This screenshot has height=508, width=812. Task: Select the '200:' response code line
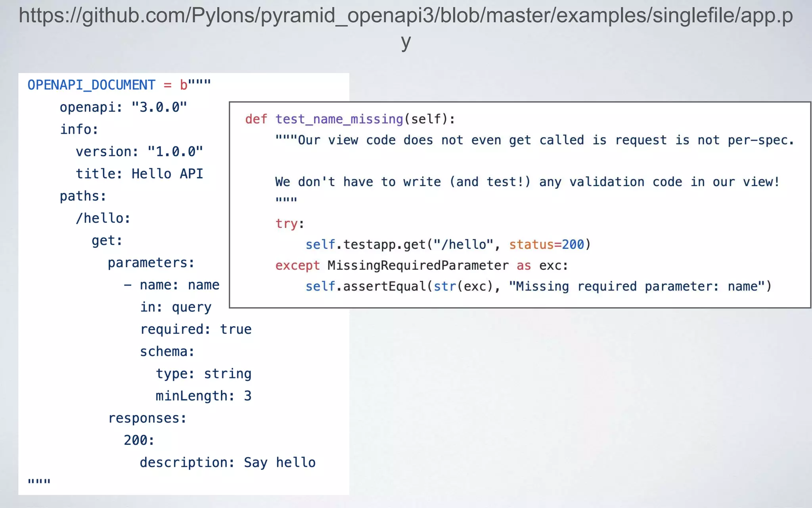[x=139, y=441]
